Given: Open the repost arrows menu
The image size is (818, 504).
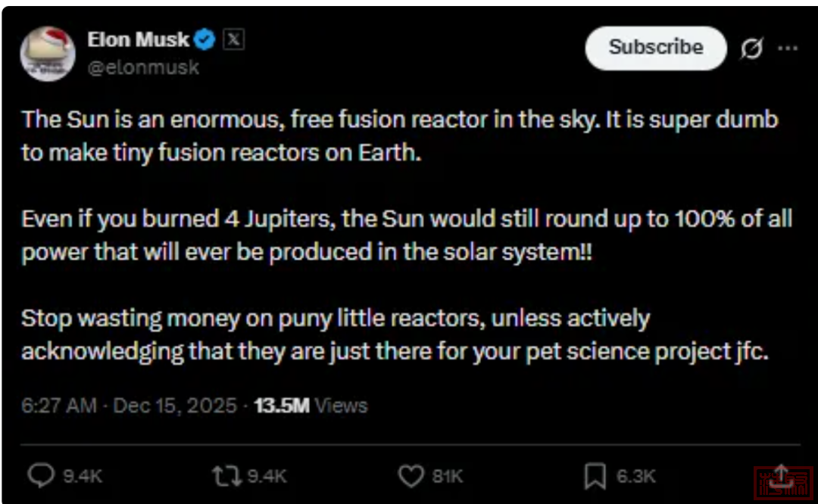Looking at the screenshot, I should pyautogui.click(x=225, y=475).
